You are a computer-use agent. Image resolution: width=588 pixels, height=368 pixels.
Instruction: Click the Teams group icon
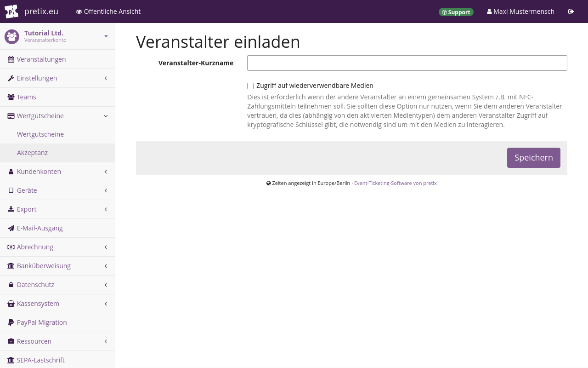click(x=11, y=97)
